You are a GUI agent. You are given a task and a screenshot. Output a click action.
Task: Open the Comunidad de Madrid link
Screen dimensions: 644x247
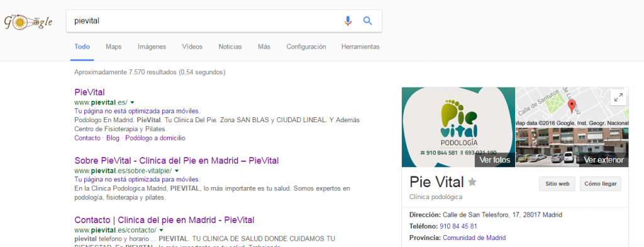474,238
